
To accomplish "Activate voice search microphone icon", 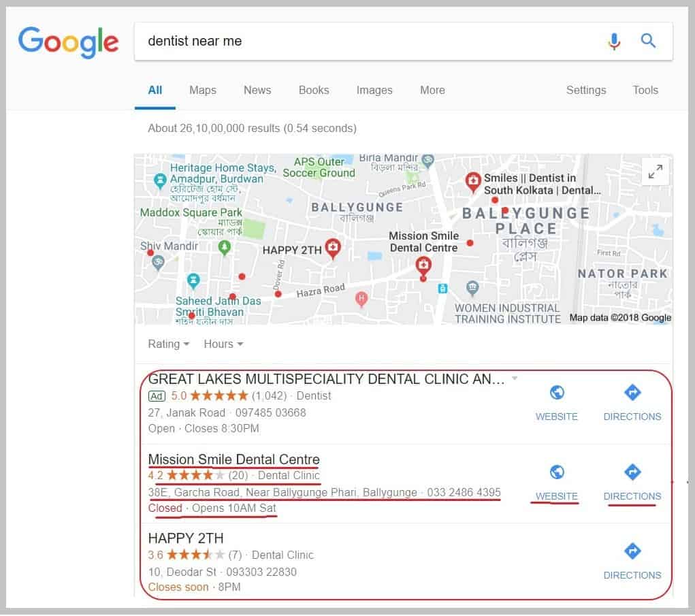I will coord(614,42).
